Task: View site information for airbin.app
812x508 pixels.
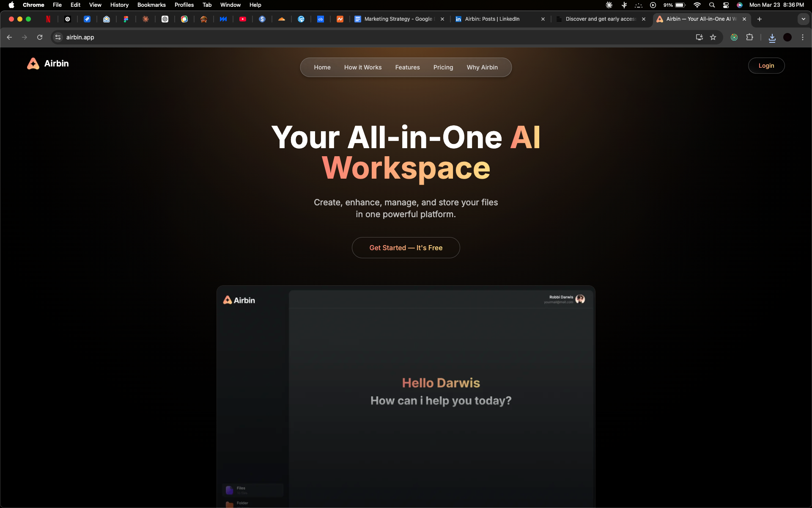Action: coord(58,37)
